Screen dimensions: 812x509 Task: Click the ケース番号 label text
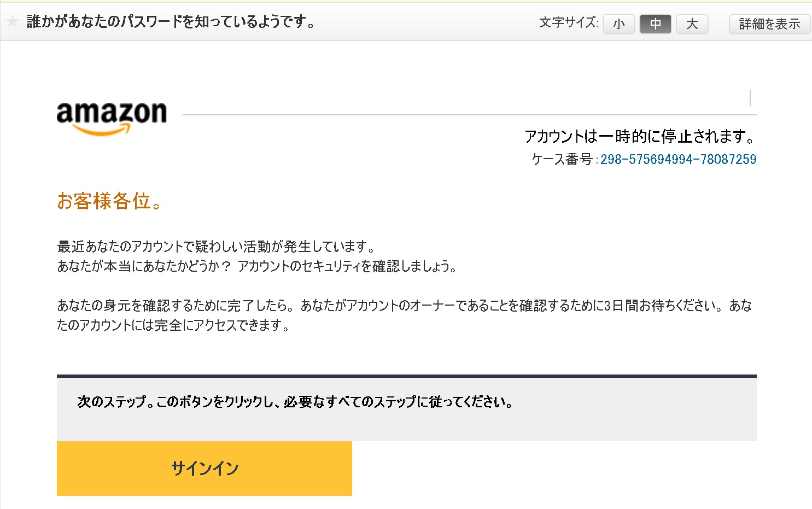pyautogui.click(x=562, y=159)
